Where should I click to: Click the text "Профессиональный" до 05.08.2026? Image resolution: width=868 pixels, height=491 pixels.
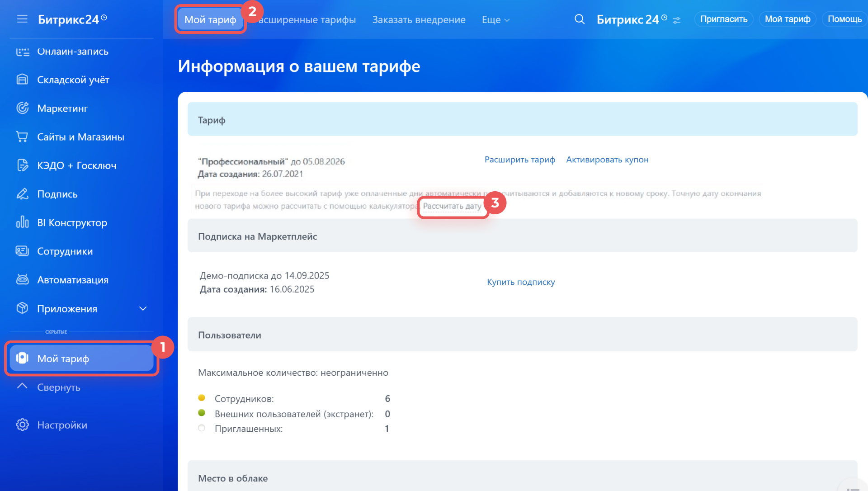(271, 161)
